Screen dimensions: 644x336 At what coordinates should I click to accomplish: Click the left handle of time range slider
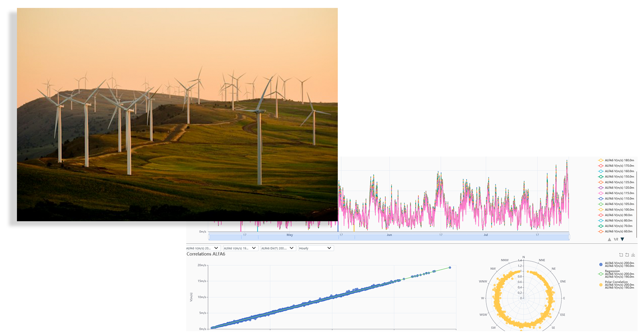pos(209,237)
